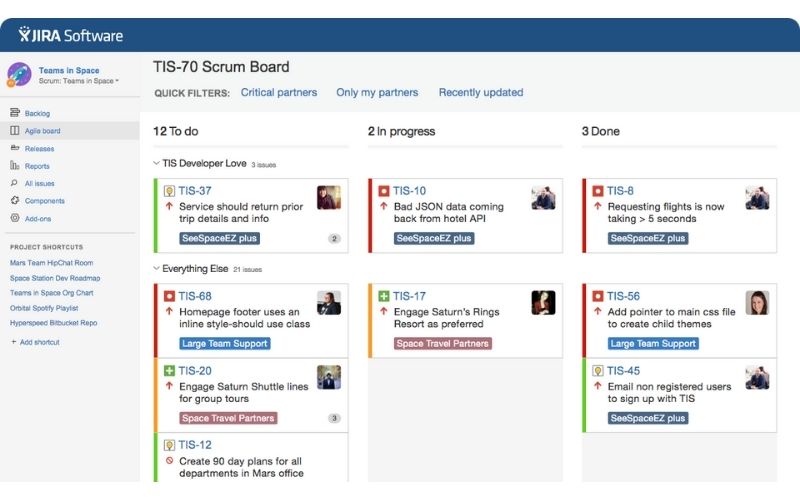This screenshot has width=800, height=500.
Task: Click the All issues search icon
Action: tap(15, 183)
